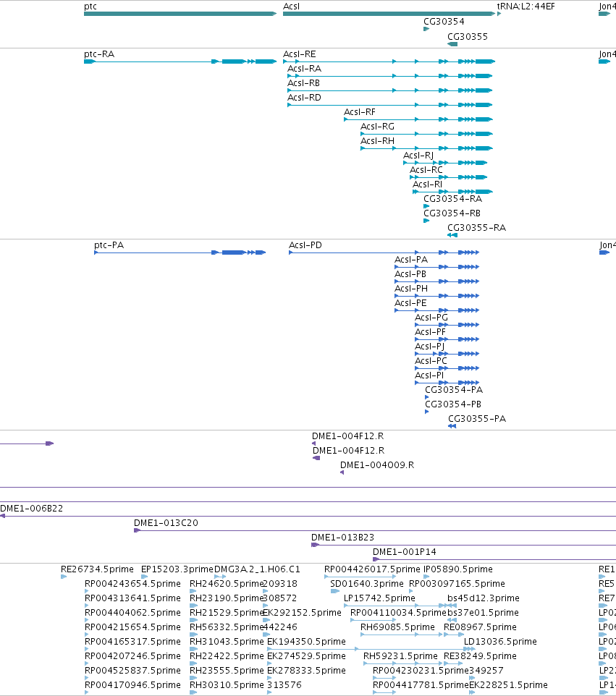Click the Acsl-RE transcript label

pos(300,54)
